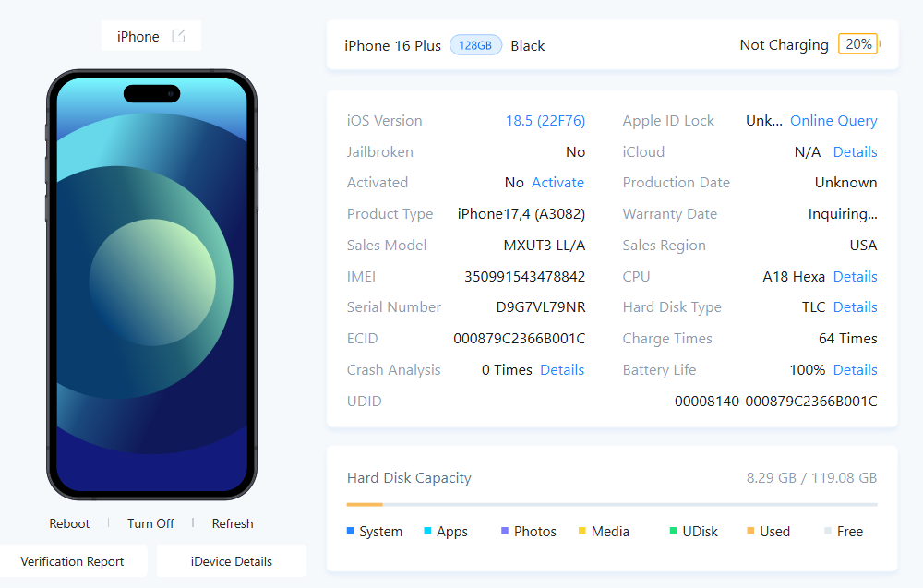Click the orange Used legend square
Image resolution: width=923 pixels, height=588 pixels.
click(x=750, y=531)
